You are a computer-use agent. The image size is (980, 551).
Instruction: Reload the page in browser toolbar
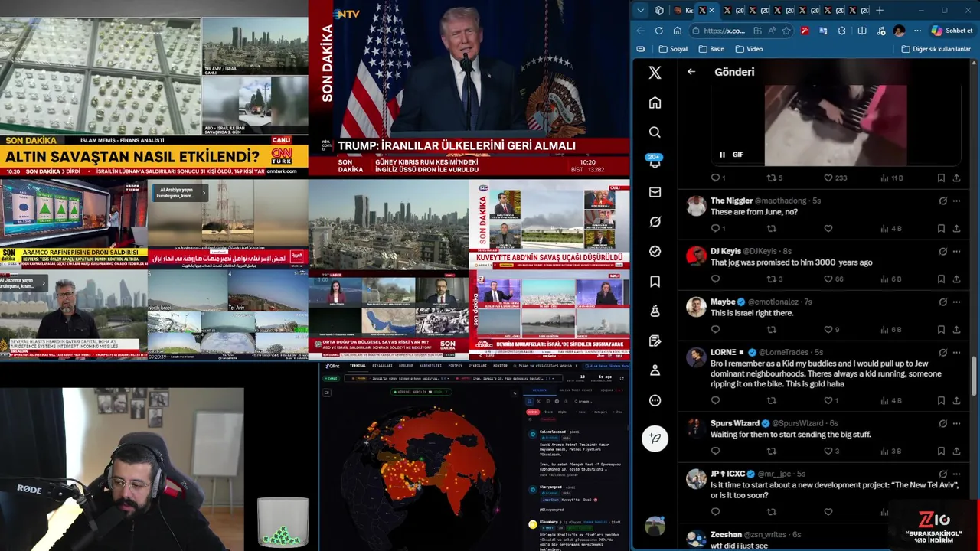(658, 31)
